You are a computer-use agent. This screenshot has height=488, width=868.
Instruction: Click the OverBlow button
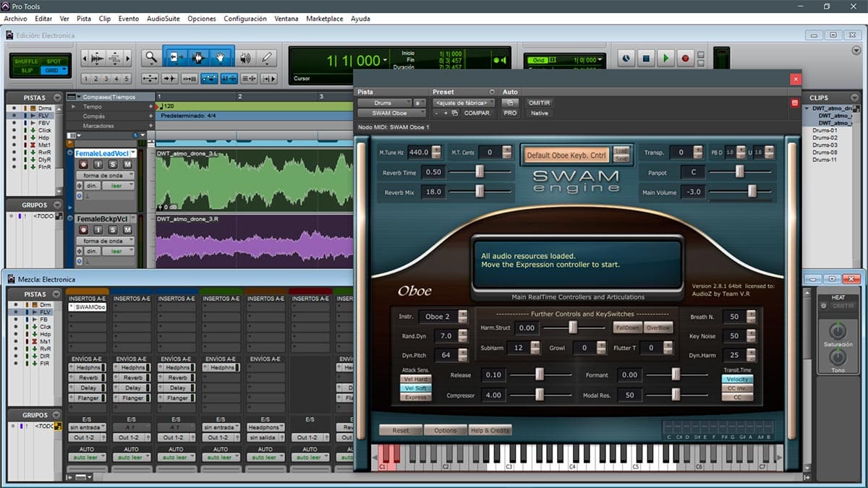(659, 328)
